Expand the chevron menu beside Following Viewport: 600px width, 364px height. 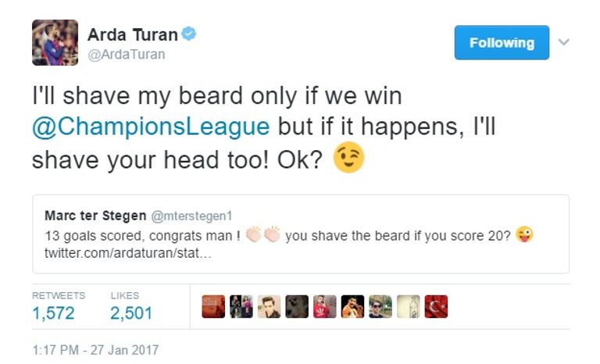[563, 41]
